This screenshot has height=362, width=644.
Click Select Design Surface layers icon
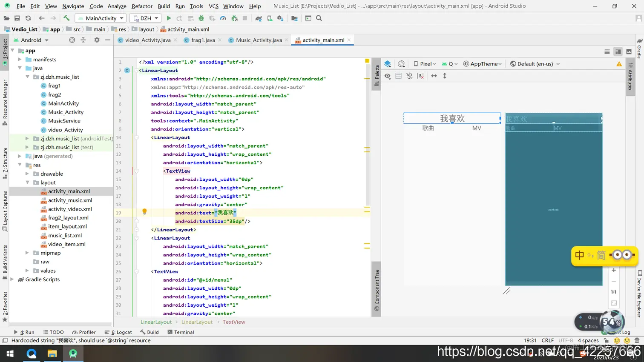[x=388, y=64]
